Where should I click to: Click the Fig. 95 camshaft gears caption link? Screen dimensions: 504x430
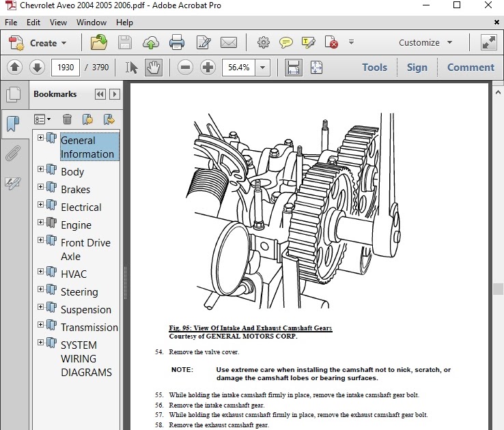(x=251, y=328)
